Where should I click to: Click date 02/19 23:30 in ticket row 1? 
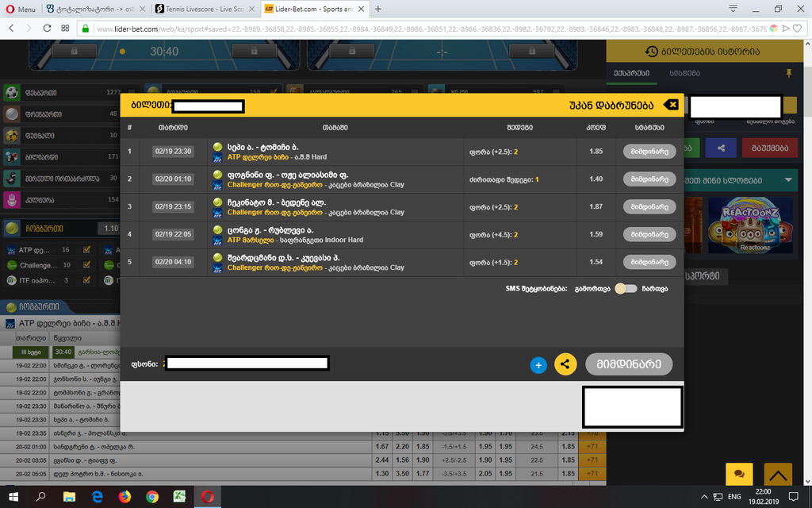click(x=173, y=152)
